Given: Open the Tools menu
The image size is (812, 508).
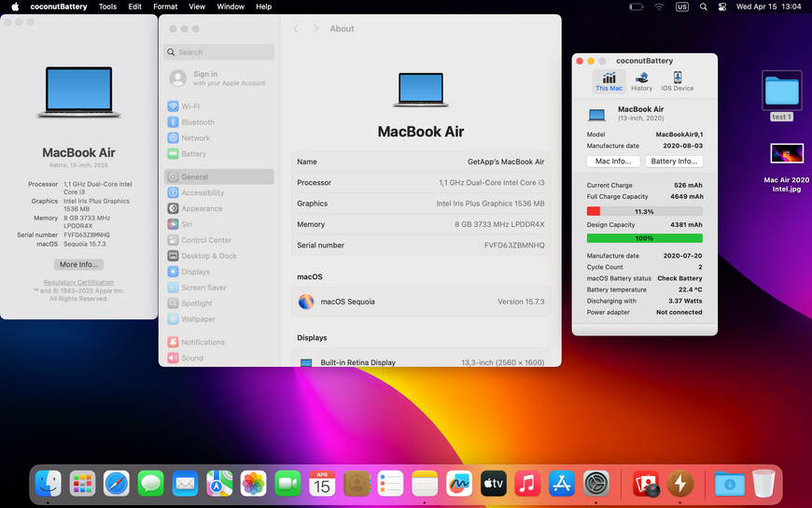Looking at the screenshot, I should pyautogui.click(x=107, y=7).
